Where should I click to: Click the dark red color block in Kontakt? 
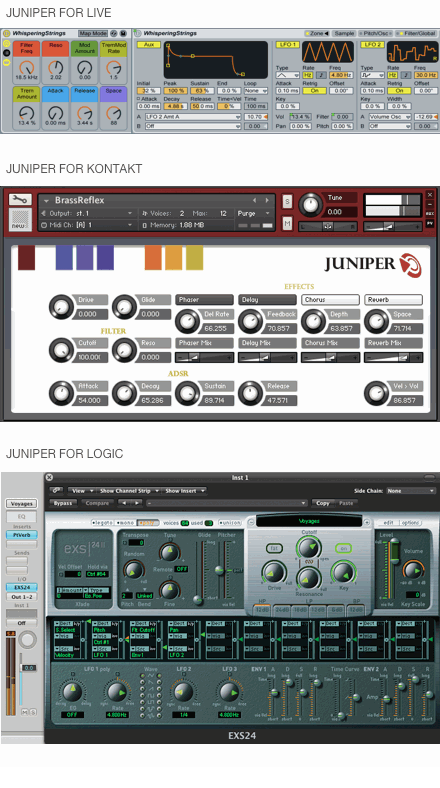click(x=27, y=257)
